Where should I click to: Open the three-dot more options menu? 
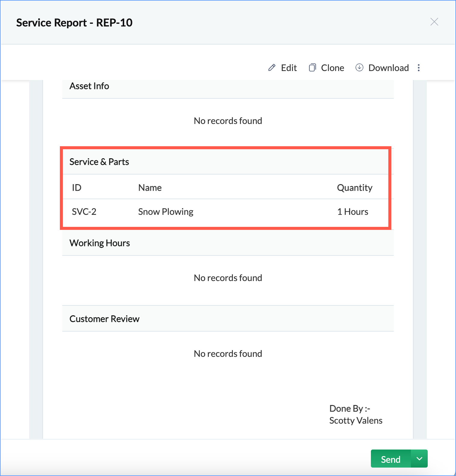[x=418, y=68]
